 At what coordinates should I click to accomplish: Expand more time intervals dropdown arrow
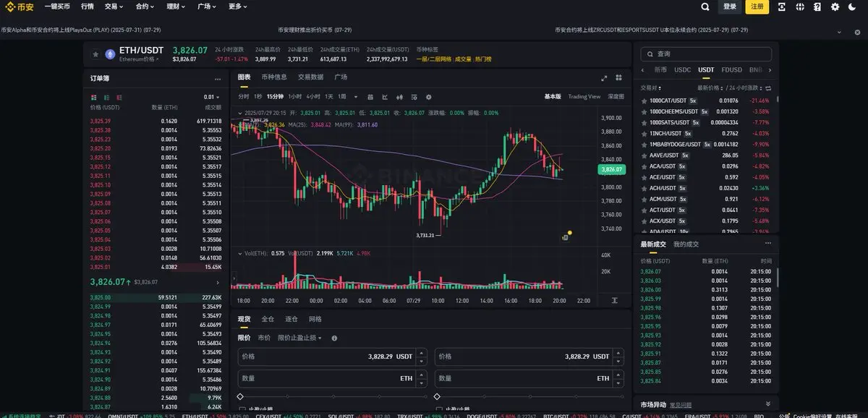click(x=356, y=96)
